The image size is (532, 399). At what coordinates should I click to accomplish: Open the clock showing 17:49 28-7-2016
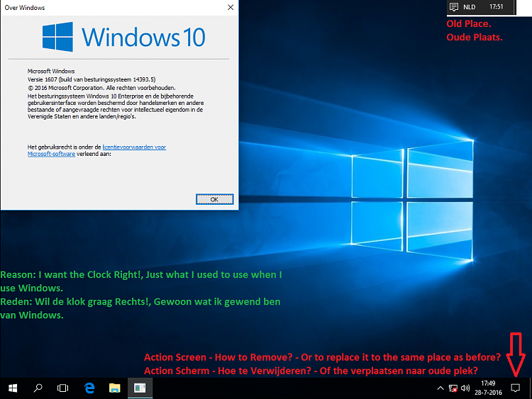[x=488, y=388]
